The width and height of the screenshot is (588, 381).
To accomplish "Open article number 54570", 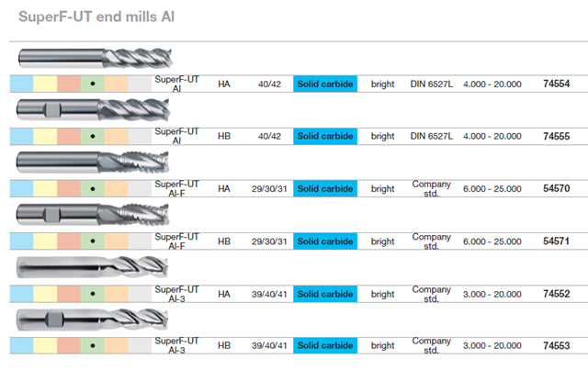I will pyautogui.click(x=556, y=188).
